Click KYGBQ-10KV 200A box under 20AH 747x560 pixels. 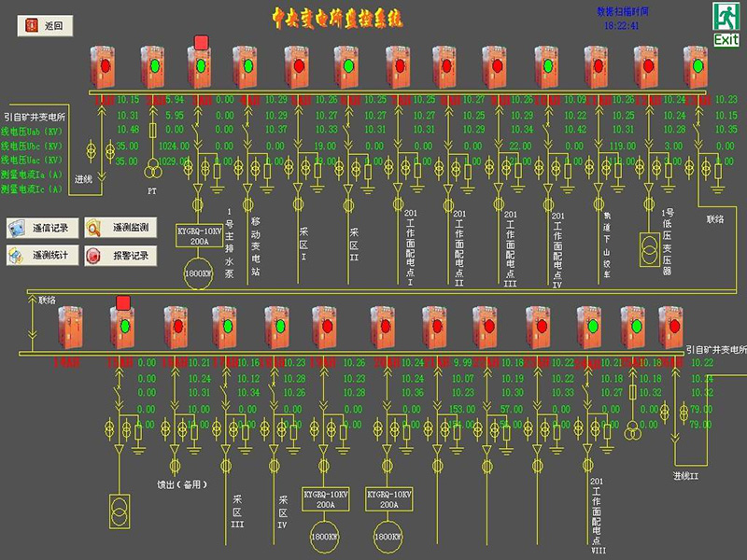click(388, 499)
